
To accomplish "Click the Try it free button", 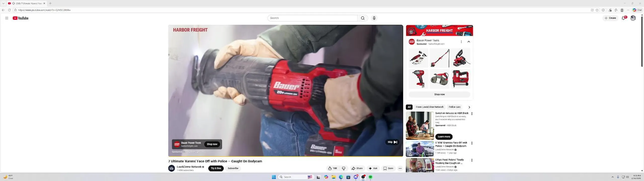I will click(x=216, y=168).
